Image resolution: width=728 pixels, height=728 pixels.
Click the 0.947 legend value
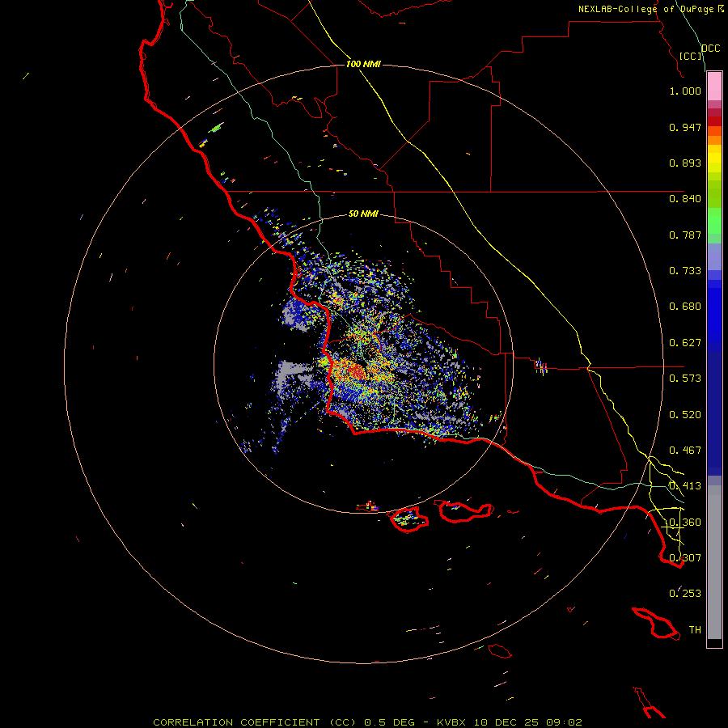685,127
